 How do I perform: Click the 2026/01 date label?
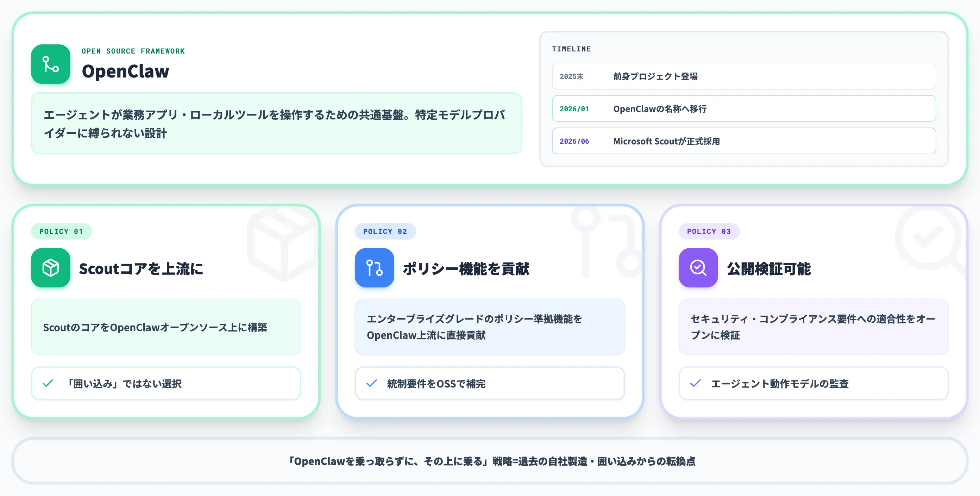574,109
